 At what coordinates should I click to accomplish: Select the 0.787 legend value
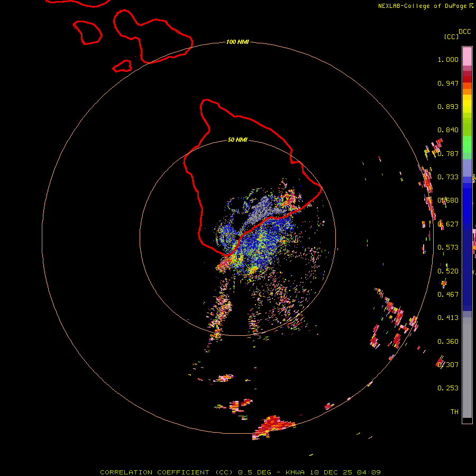point(448,153)
